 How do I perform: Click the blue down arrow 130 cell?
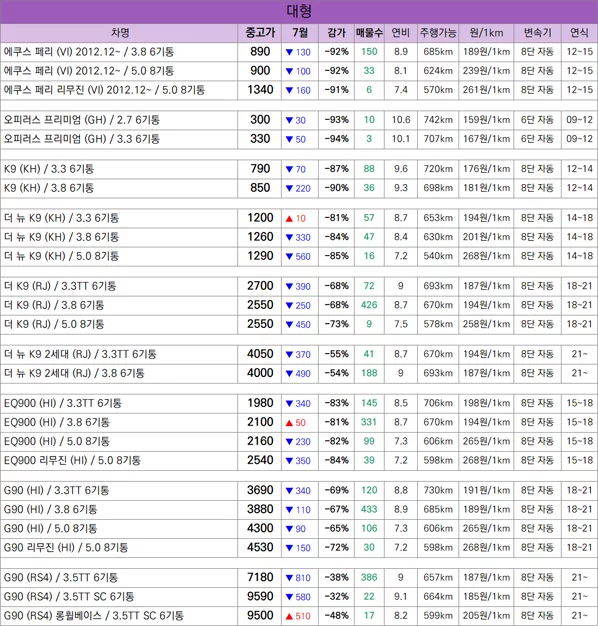(x=300, y=52)
